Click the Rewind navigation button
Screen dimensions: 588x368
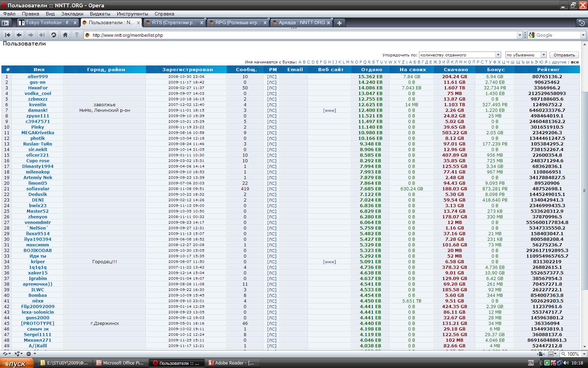pyautogui.click(x=8, y=35)
